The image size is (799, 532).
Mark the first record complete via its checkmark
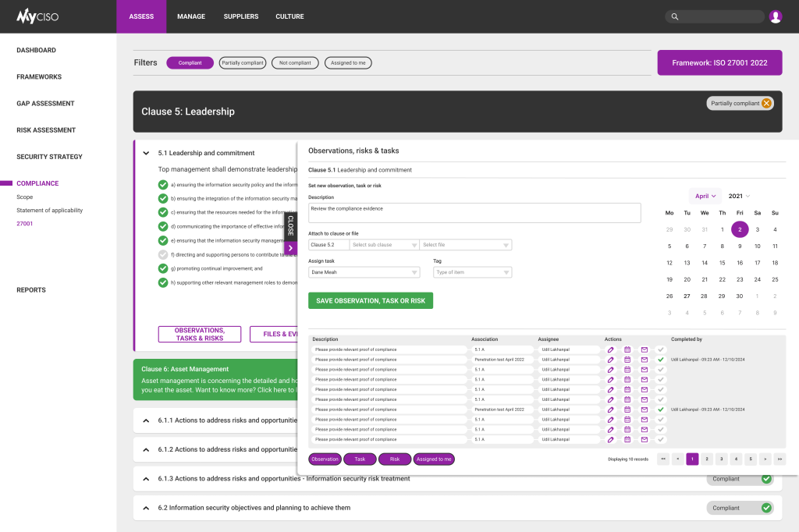pyautogui.click(x=660, y=349)
